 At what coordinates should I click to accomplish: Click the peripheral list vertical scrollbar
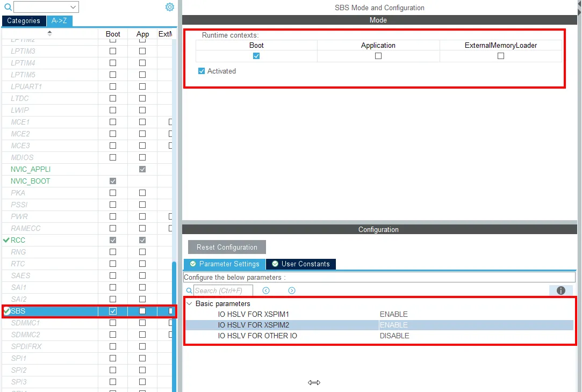pyautogui.click(x=174, y=326)
